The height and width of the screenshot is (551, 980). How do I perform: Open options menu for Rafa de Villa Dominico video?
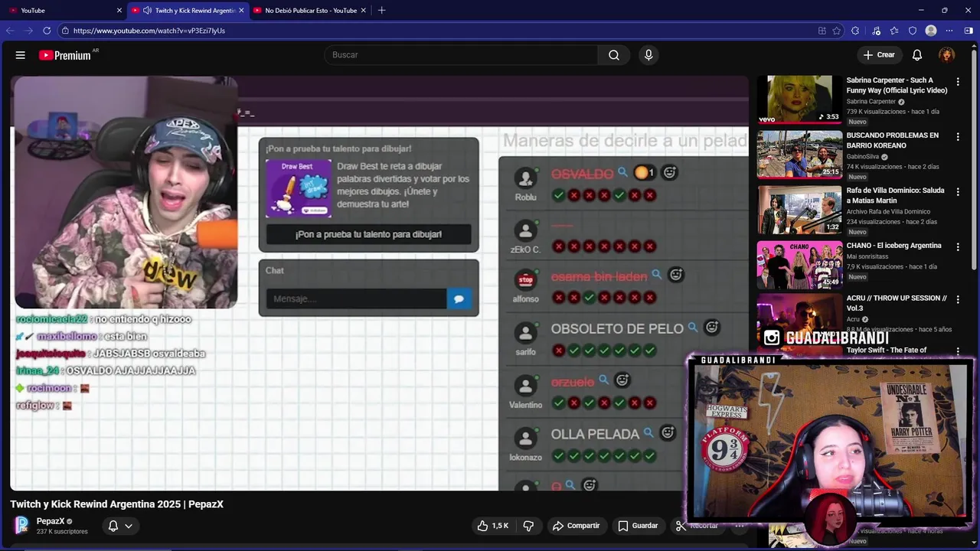click(x=958, y=191)
